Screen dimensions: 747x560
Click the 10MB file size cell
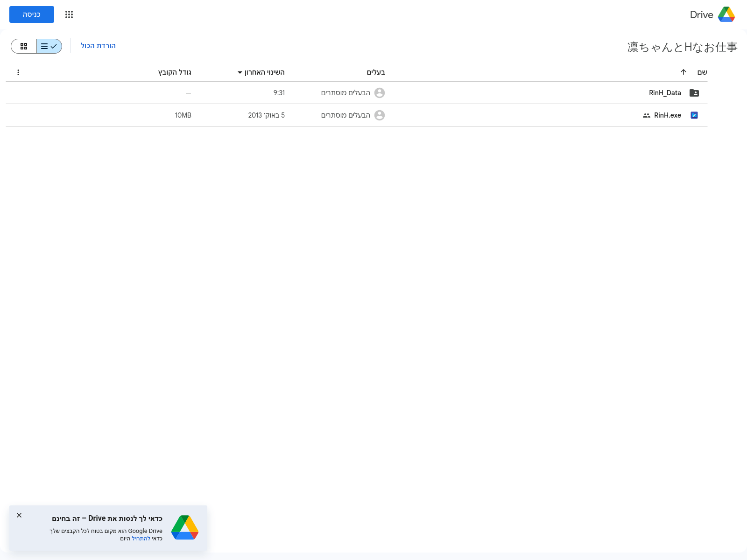click(183, 115)
